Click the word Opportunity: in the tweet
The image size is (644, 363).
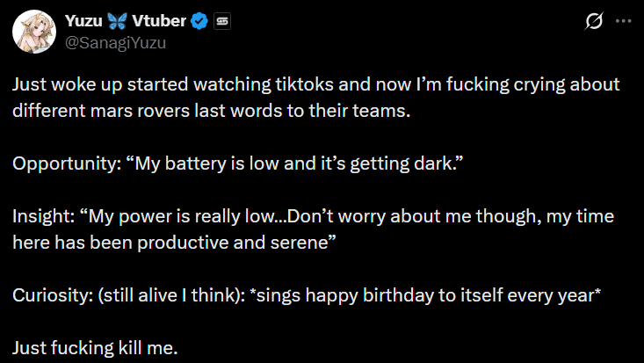(67, 163)
